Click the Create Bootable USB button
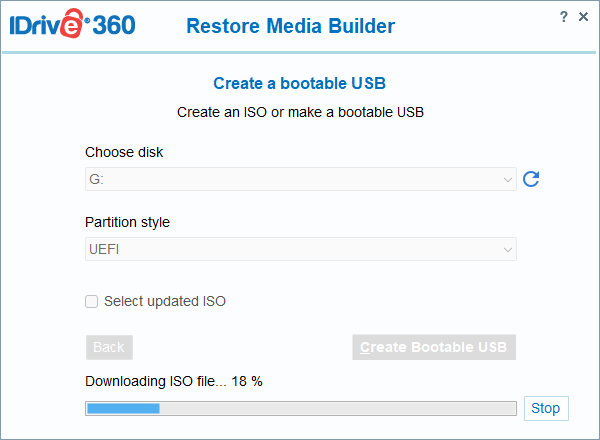Screen dimensions: 600x440 [x=434, y=347]
